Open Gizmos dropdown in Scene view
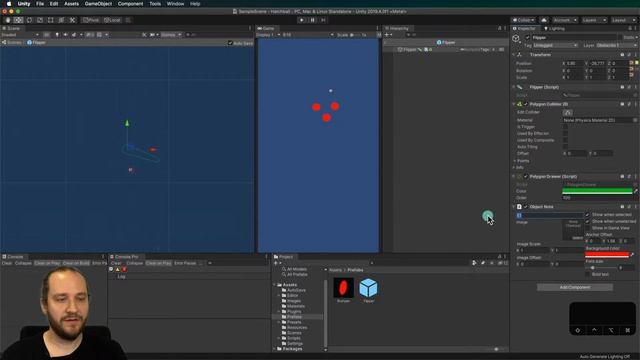The image size is (640, 360). click(171, 35)
